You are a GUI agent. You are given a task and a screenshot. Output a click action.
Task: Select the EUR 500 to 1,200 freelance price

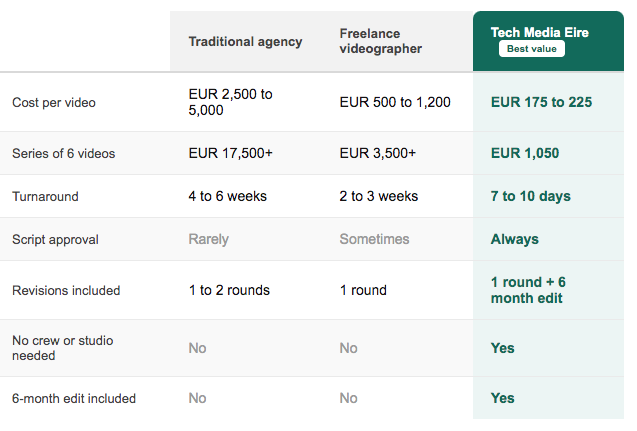pos(395,102)
